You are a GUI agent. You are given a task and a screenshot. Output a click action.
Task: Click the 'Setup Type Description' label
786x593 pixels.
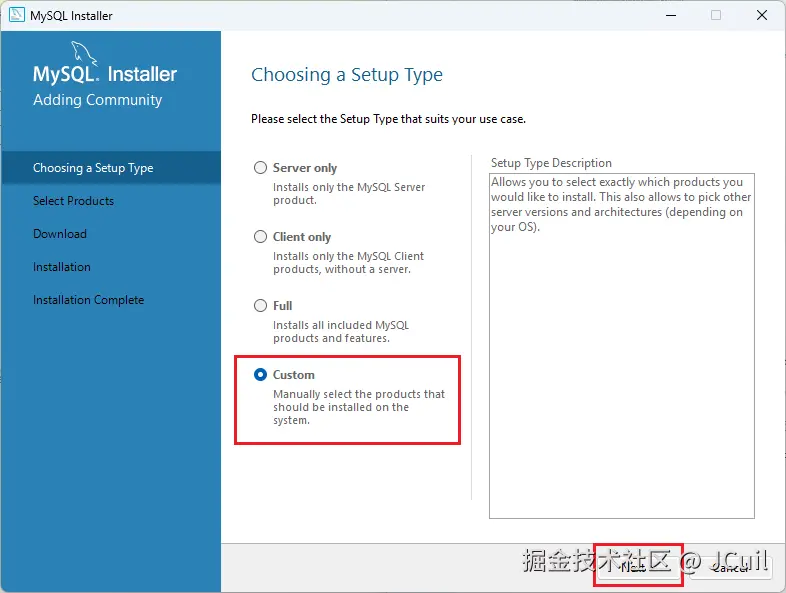[x=551, y=163]
